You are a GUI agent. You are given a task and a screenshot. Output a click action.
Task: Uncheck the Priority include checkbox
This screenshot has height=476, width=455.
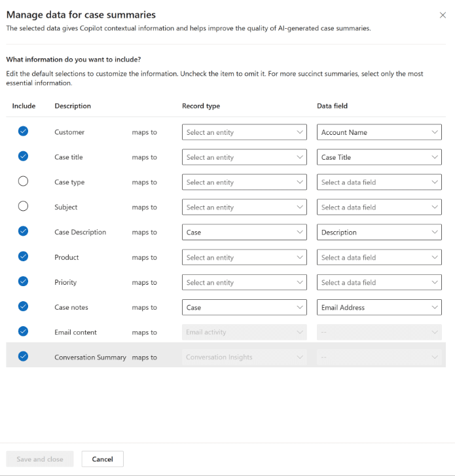(x=24, y=282)
